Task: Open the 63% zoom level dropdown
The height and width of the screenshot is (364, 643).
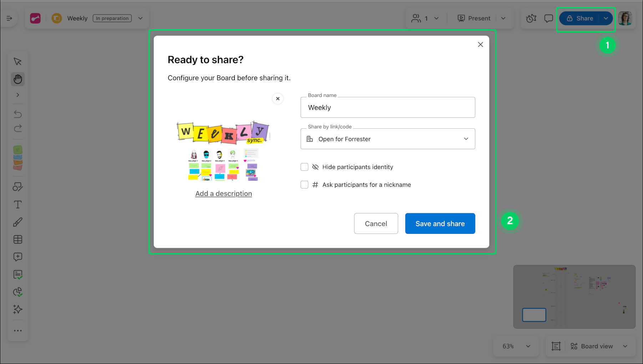Action: click(516, 346)
